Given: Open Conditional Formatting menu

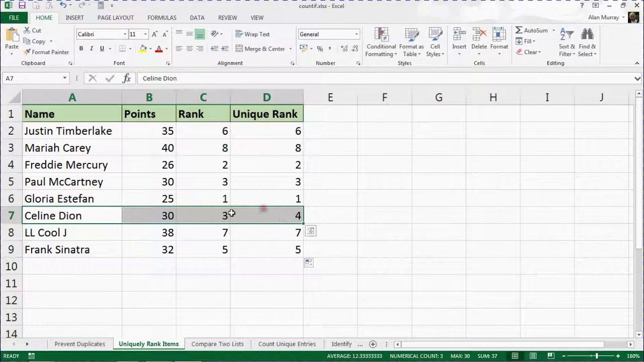Looking at the screenshot, I should (381, 42).
